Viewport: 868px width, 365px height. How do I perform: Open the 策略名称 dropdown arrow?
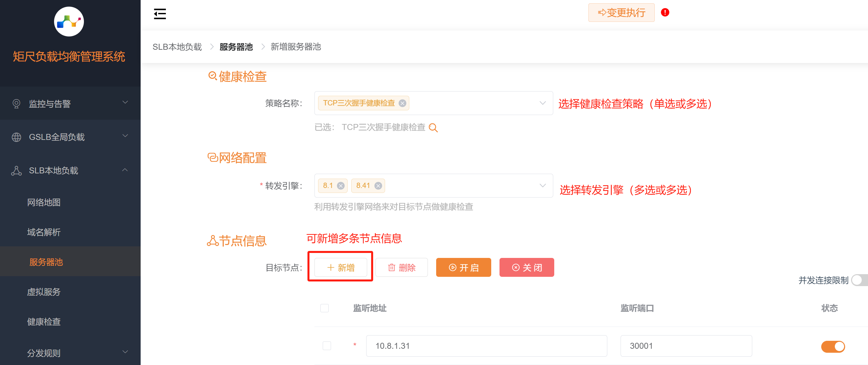point(543,103)
